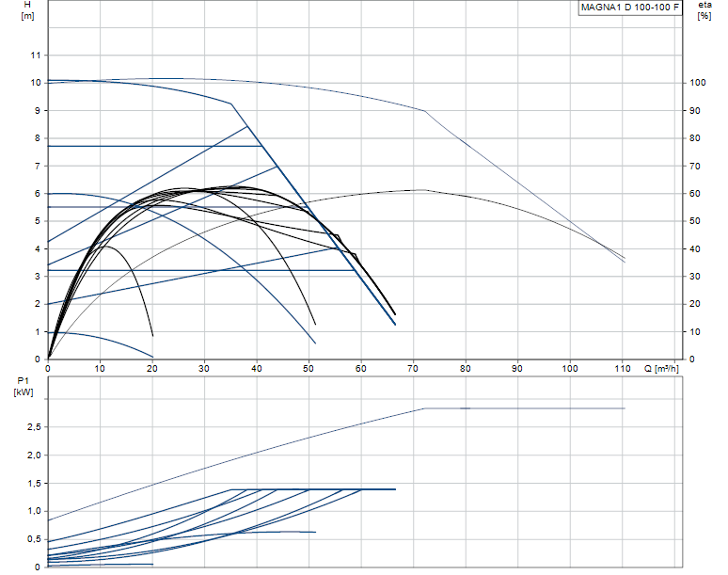
Task: Select the eta [%] efficiency axis label
Action: coord(704,10)
